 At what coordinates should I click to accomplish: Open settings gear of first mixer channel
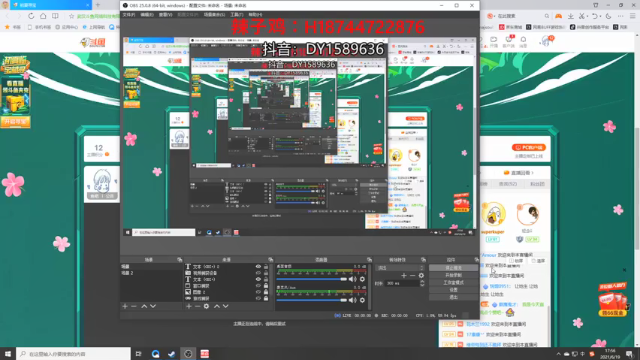click(362, 279)
